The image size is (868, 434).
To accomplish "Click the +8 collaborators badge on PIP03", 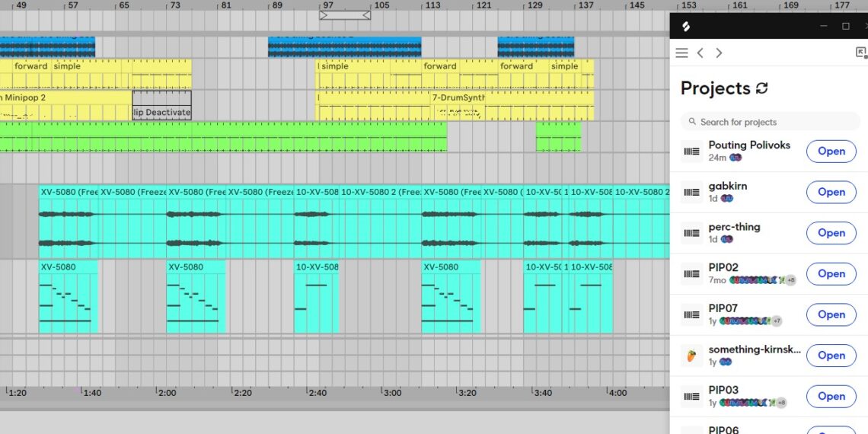I will point(780,403).
